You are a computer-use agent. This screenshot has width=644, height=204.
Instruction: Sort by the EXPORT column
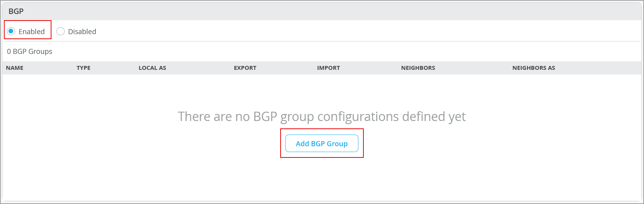(x=245, y=68)
